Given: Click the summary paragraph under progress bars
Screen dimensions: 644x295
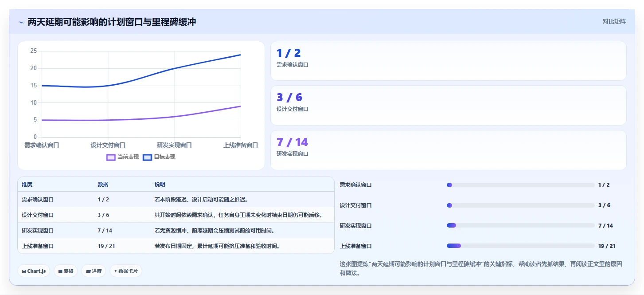Looking at the screenshot, I should coord(481,268).
